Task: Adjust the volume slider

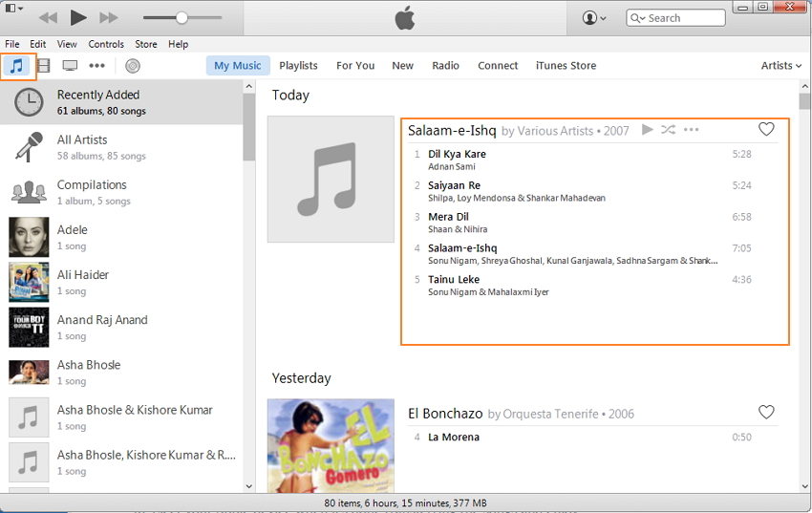Action: click(182, 18)
